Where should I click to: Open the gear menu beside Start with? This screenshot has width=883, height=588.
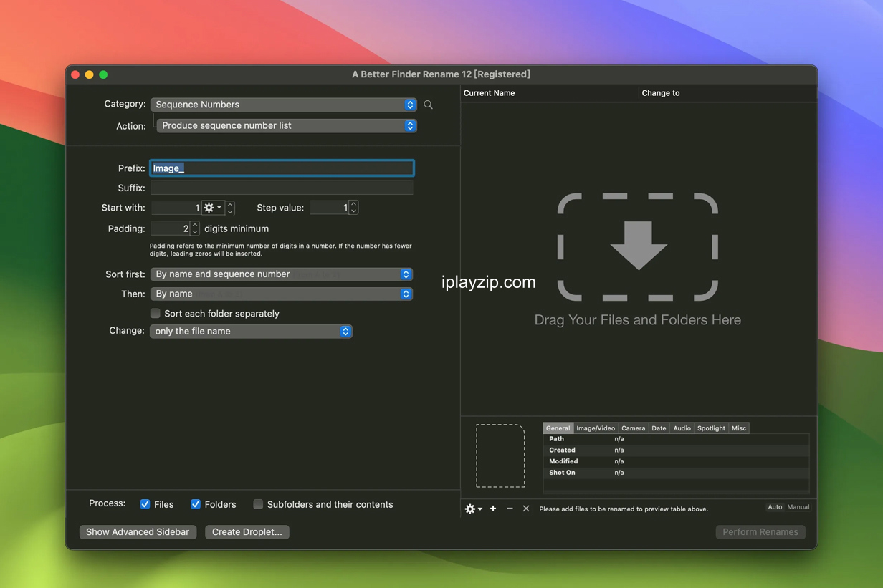[x=213, y=208]
